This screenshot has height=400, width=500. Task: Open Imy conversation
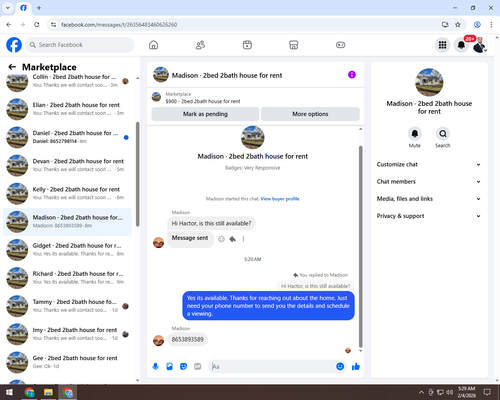[x=67, y=334]
